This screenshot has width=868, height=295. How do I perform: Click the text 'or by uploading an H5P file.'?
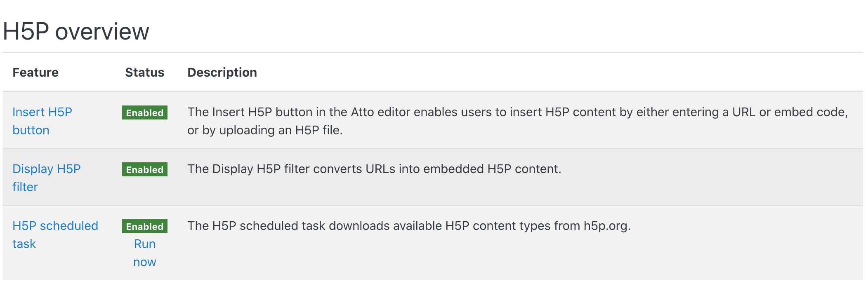coord(265,130)
